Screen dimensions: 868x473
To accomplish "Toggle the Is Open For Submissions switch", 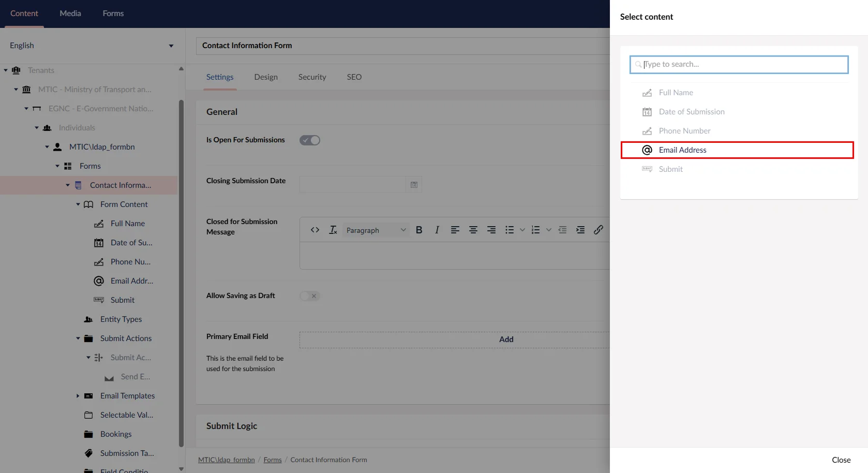I will [x=310, y=140].
